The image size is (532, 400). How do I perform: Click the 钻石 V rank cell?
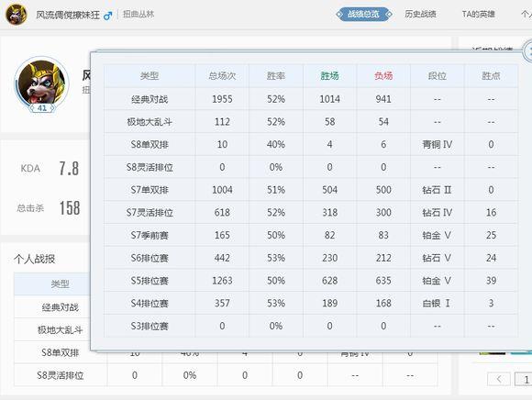click(x=437, y=258)
